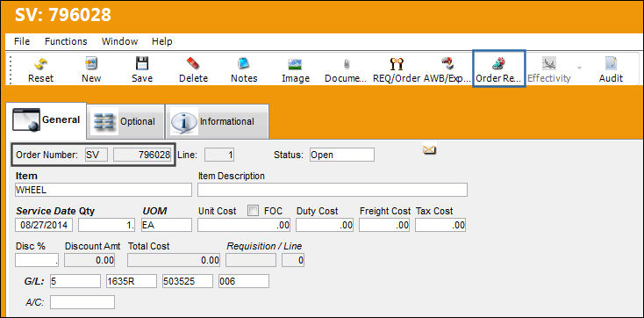Click the window title SV: 796028
The image size is (644, 318).
coord(63,16)
